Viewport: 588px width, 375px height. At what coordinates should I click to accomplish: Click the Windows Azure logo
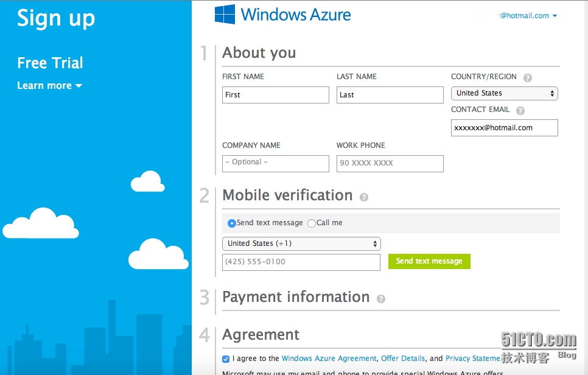283,15
